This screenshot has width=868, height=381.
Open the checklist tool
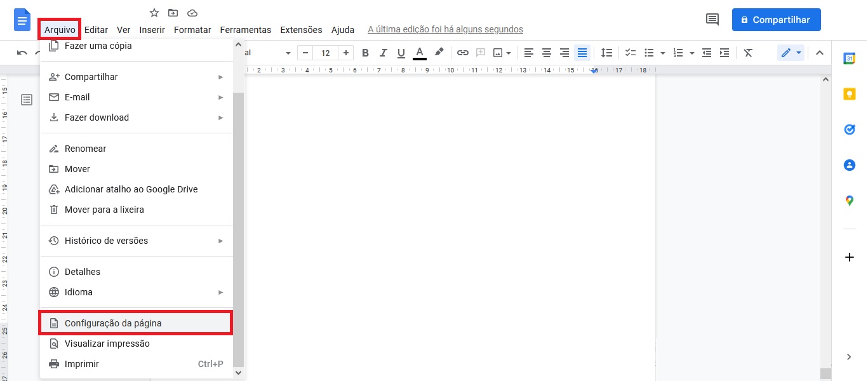(631, 53)
